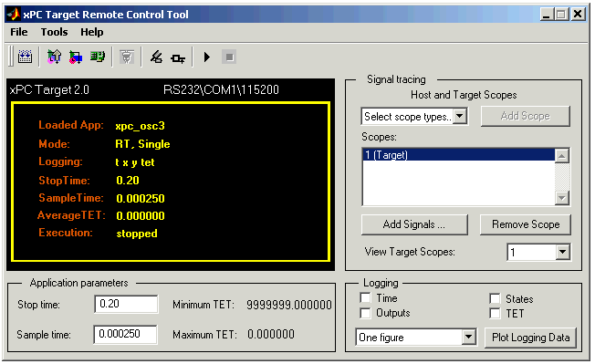Click the toolbar icon with upward arrow
This screenshot has height=364, width=595.
point(54,57)
